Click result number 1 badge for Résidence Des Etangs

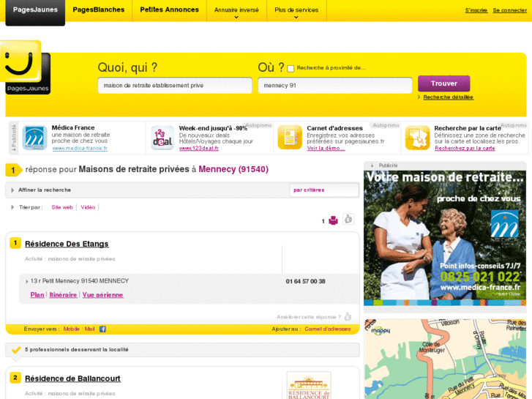(15, 243)
